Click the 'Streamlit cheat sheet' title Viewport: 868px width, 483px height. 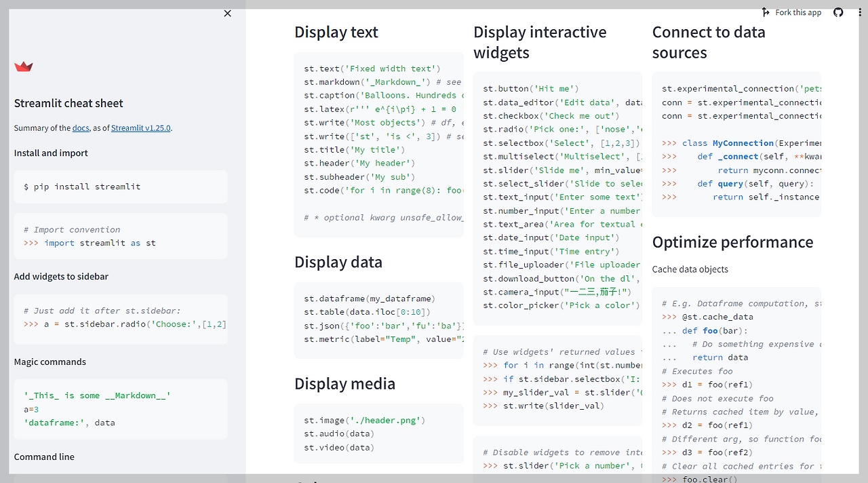pos(68,103)
